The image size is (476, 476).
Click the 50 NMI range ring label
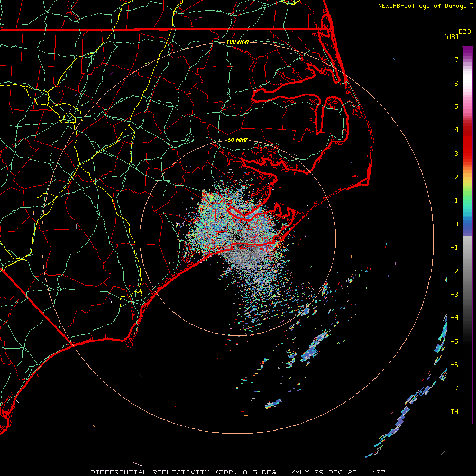point(237,140)
